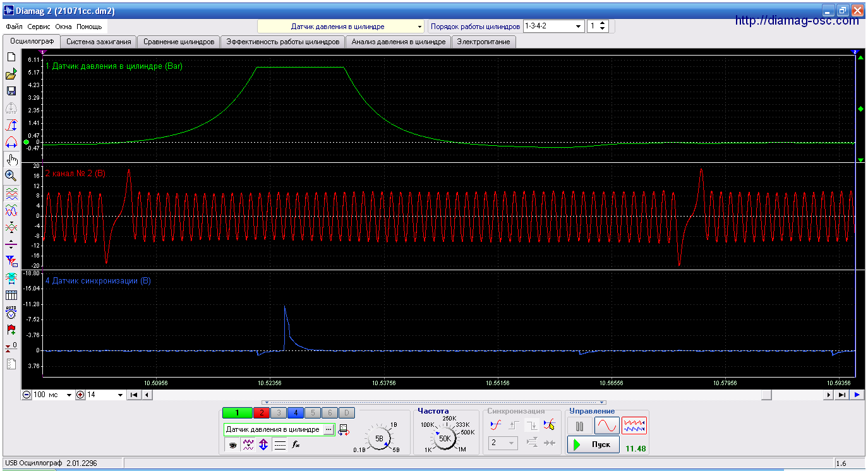Click blue play arrow at scrollbar end
This screenshot has height=471, width=868.
[857, 395]
